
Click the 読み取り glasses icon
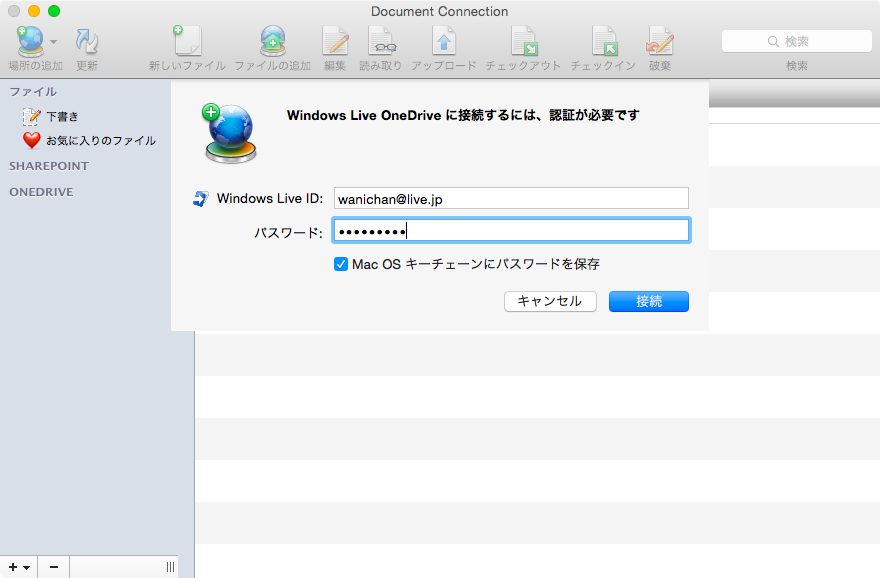[x=382, y=41]
